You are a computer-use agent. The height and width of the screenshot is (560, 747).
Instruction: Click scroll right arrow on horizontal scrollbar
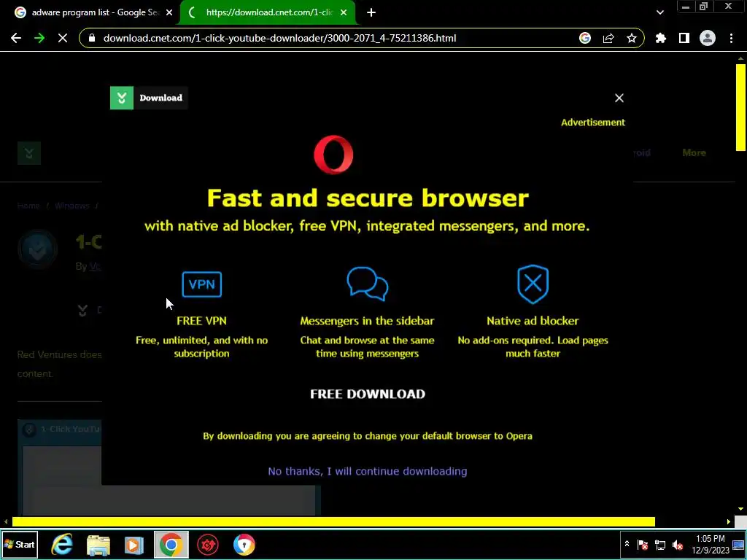(729, 522)
